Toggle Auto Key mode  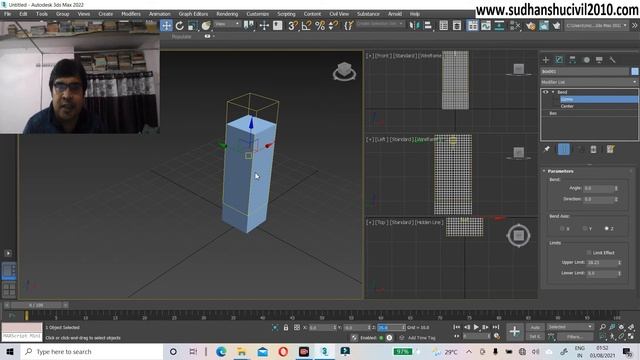coord(535,327)
